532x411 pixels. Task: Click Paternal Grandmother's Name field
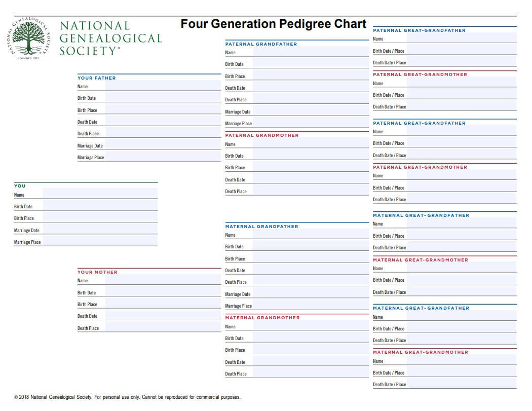(311, 142)
